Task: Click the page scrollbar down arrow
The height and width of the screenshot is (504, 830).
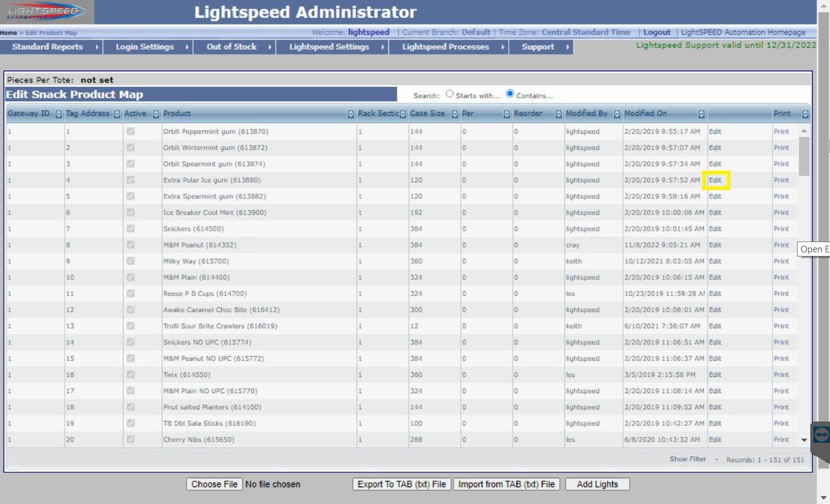Action: coord(823,497)
